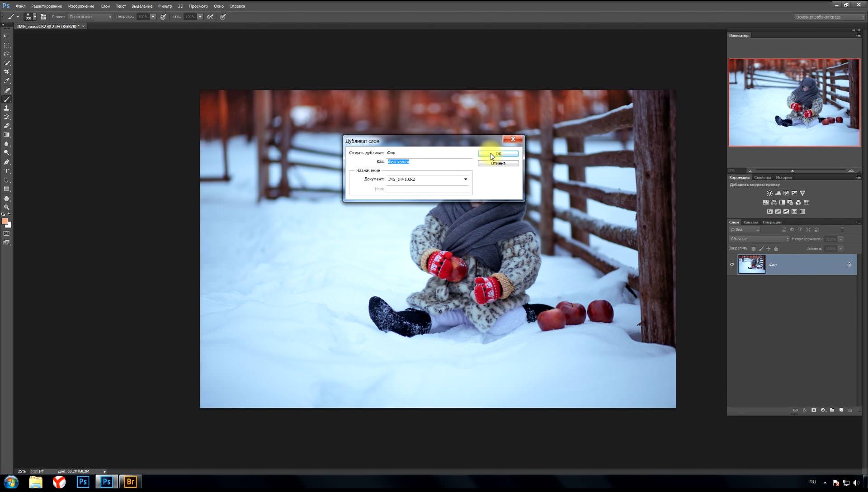Select the Horizontal Type tool
The image size is (868, 492).
pos(6,171)
